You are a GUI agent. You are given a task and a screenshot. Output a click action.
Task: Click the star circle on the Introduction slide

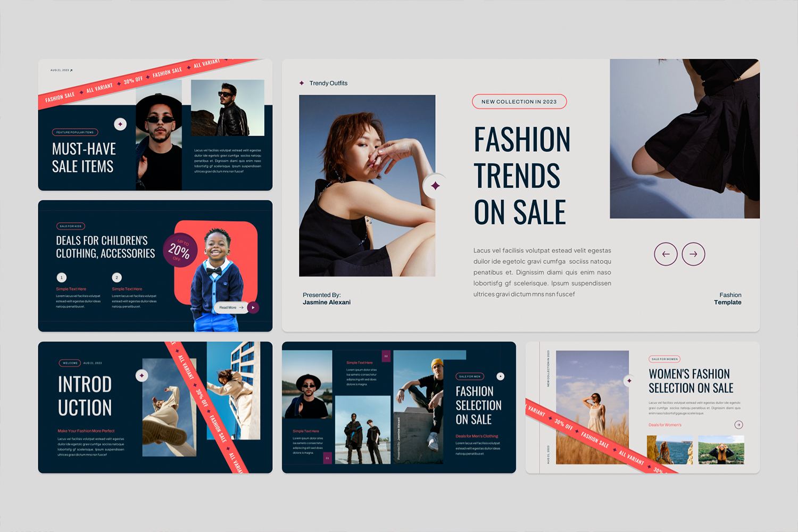tap(142, 376)
